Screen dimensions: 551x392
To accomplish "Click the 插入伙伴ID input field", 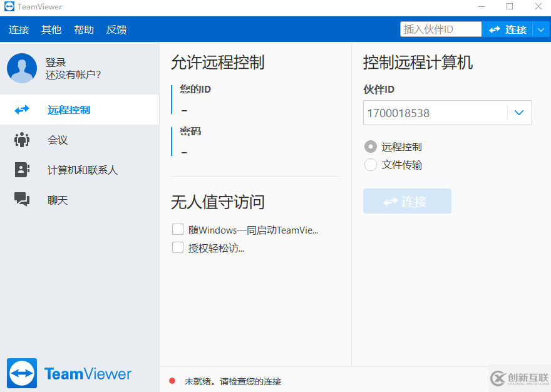I will pyautogui.click(x=441, y=29).
